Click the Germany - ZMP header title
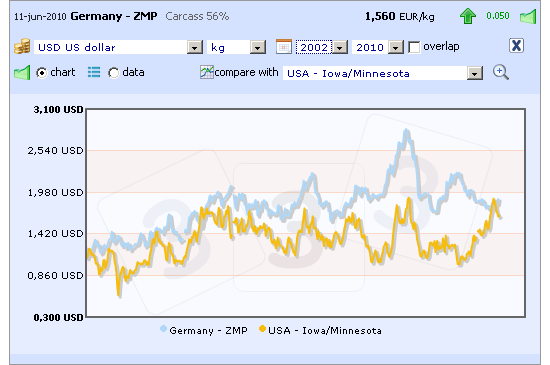The image size is (550, 365). [x=114, y=16]
